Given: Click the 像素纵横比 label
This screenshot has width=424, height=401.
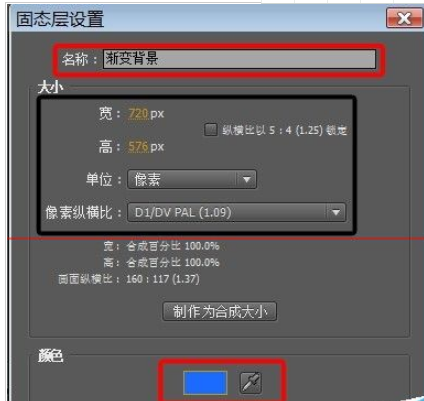Looking at the screenshot, I should [83, 212].
